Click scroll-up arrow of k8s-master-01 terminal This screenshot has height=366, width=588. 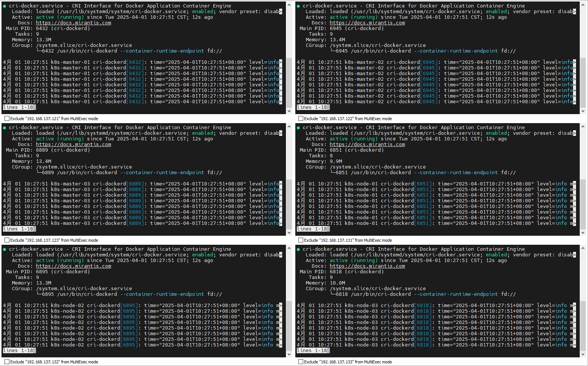(289, 5)
